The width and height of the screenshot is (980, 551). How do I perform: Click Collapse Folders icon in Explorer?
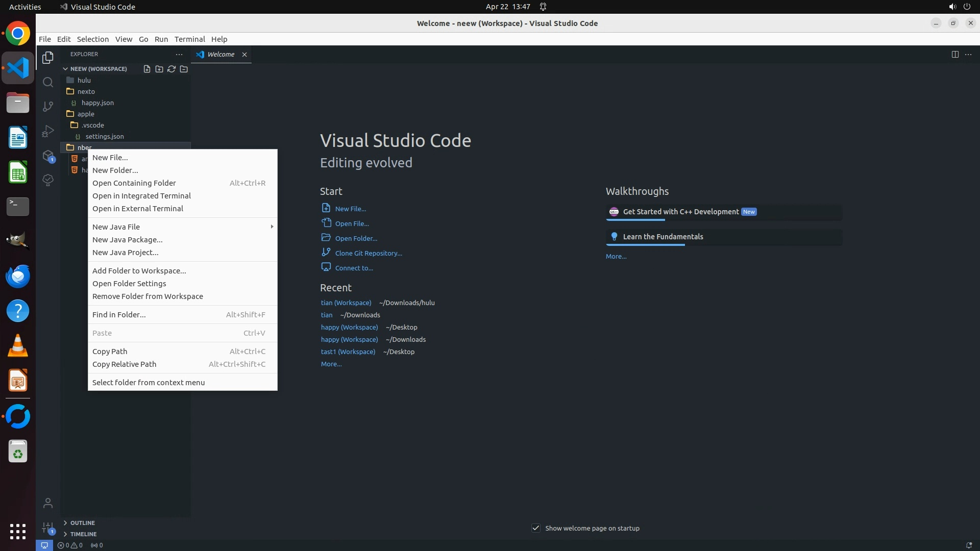(184, 69)
